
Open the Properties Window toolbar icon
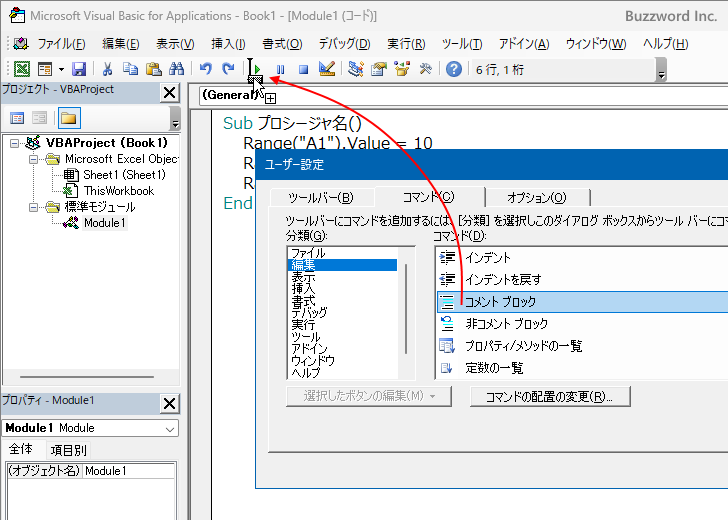click(379, 69)
